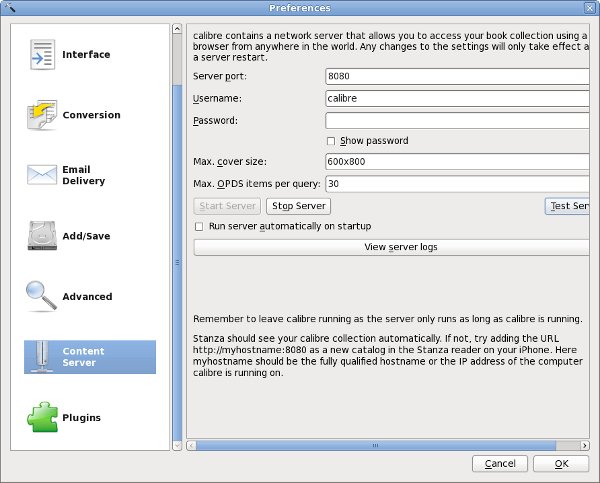Click the Stop Server button
The image size is (600, 483).
tap(298, 206)
